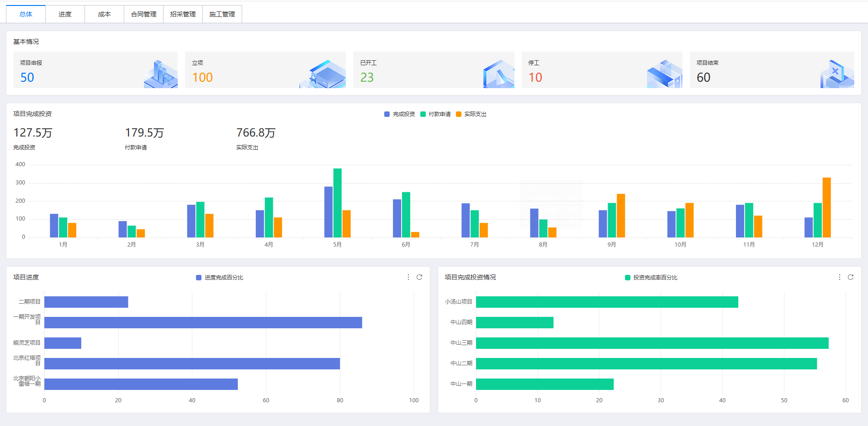Click the 项目申报 building illustration icon
Viewport: 868px width, 426px height.
(161, 73)
